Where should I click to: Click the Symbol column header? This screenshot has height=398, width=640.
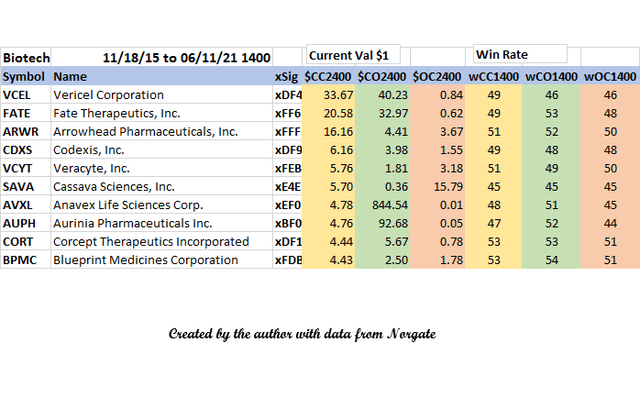click(25, 76)
